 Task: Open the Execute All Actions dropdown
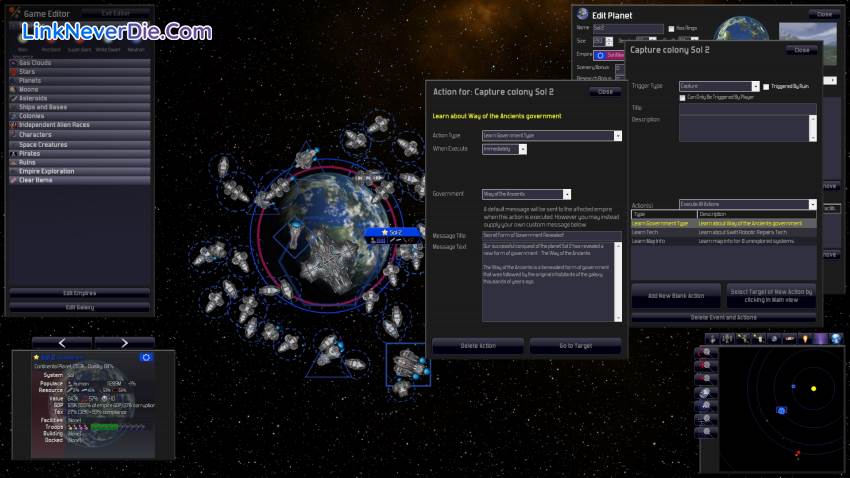tap(748, 204)
